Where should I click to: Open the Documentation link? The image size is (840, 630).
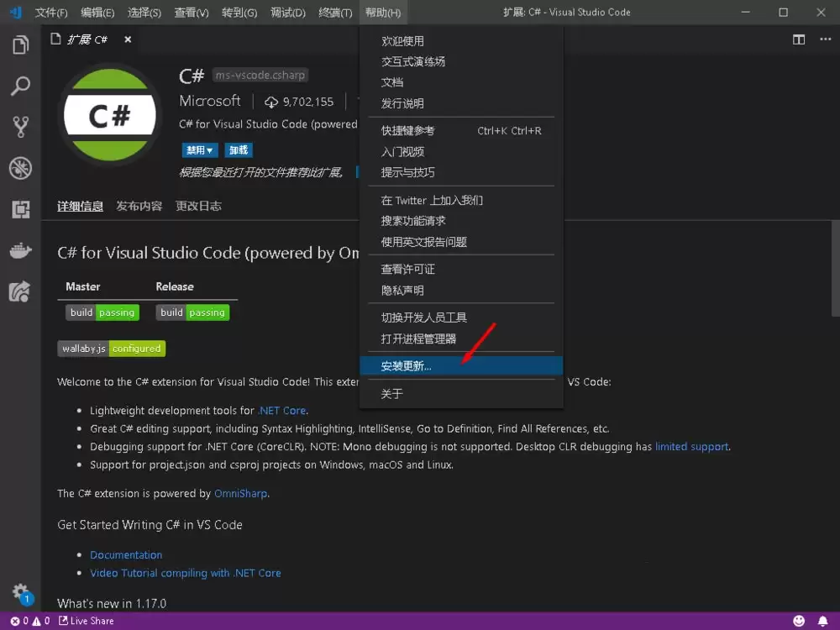point(126,554)
